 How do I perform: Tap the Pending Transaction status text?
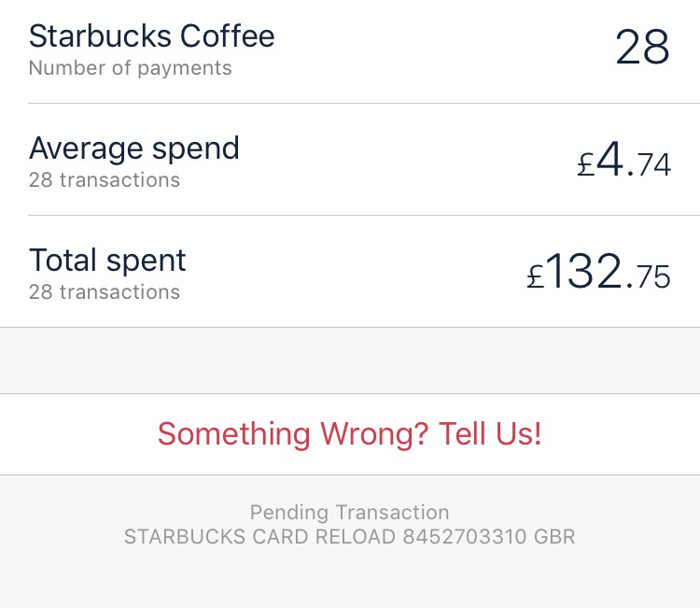(x=349, y=513)
